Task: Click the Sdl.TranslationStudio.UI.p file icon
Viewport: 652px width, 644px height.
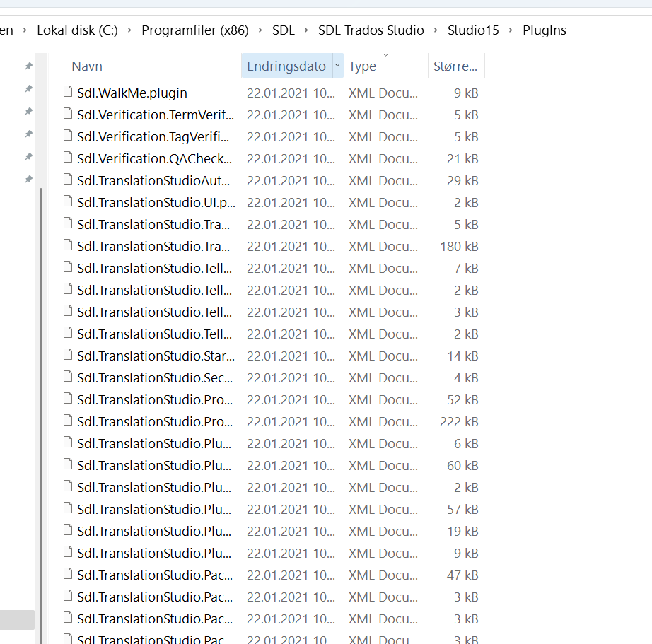Action: [x=68, y=202]
